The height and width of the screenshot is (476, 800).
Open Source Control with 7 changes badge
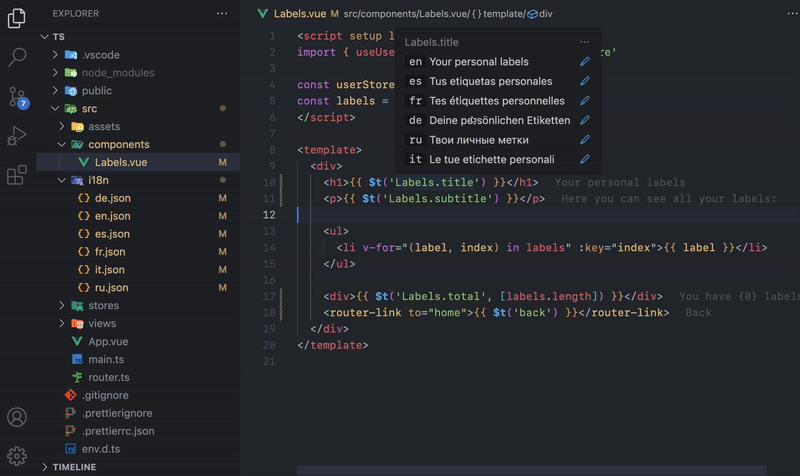[x=18, y=97]
